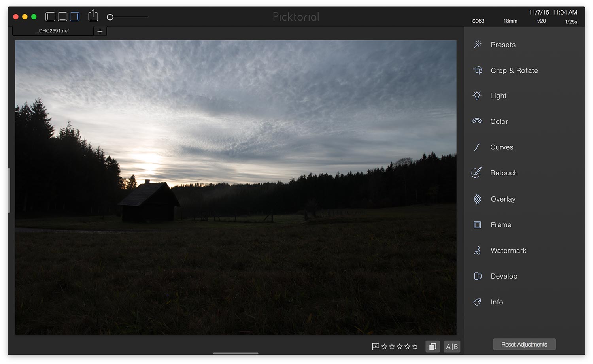Click the Presets magic wand icon
593x364 pixels.
478,44
